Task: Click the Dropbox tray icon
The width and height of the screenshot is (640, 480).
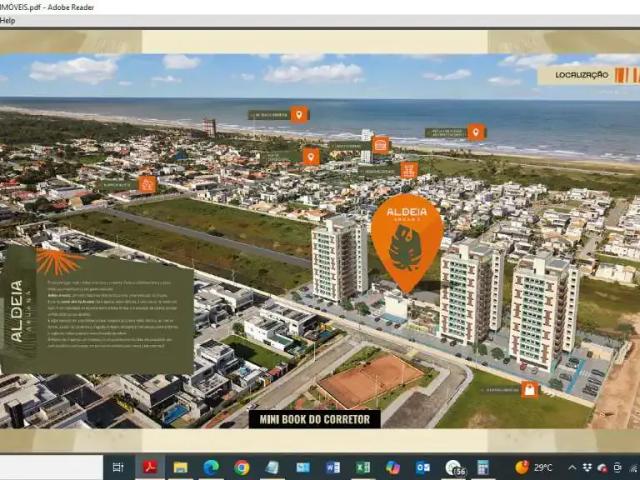Action: [x=587, y=468]
